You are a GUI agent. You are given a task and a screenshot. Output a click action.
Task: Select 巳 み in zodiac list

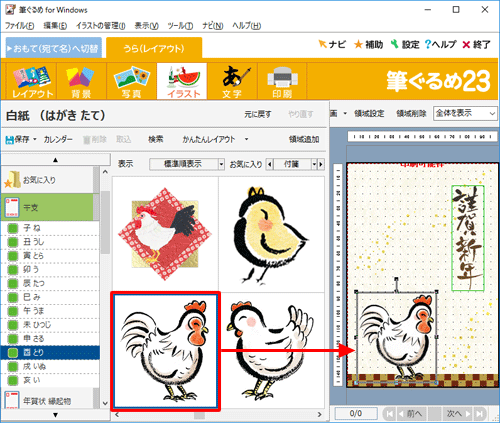[x=50, y=297]
